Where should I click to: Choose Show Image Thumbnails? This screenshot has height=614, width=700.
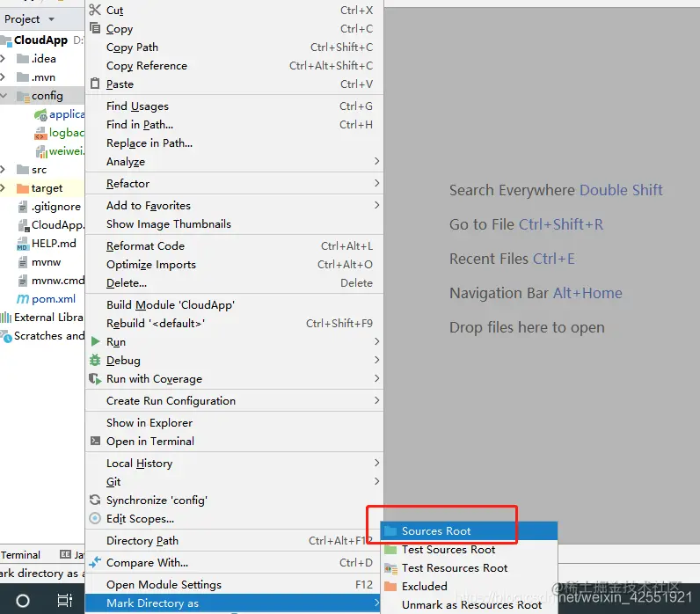(x=235, y=223)
